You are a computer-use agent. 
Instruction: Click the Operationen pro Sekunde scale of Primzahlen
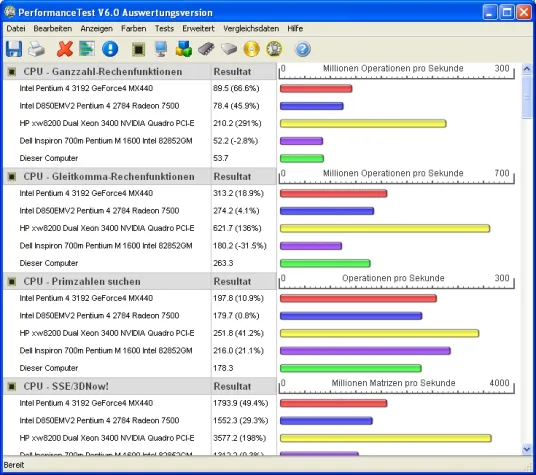(x=397, y=281)
